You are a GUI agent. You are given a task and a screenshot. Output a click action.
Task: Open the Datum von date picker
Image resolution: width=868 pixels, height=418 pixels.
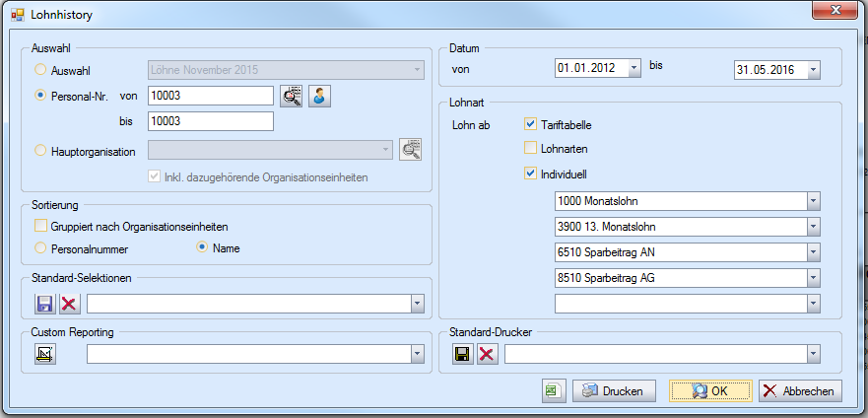[x=634, y=69]
